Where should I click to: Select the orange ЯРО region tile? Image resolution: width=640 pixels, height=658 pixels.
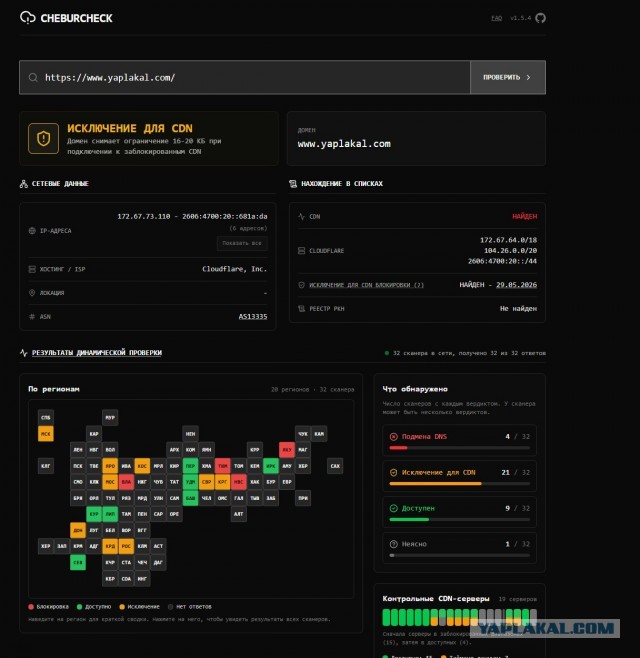(110, 466)
